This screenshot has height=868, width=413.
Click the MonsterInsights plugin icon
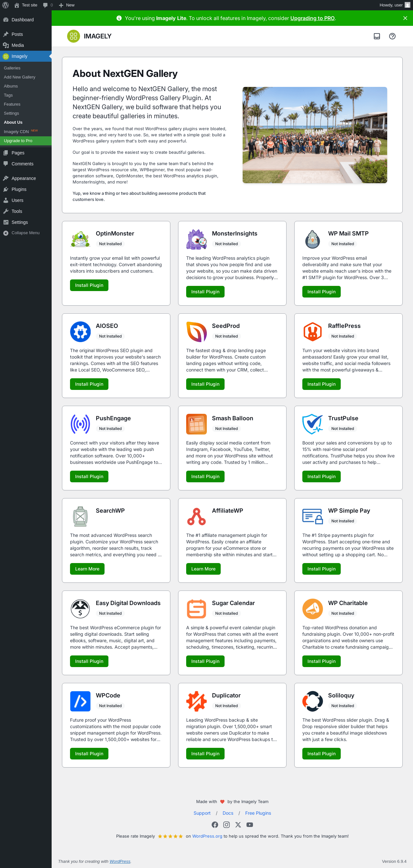coord(196,239)
